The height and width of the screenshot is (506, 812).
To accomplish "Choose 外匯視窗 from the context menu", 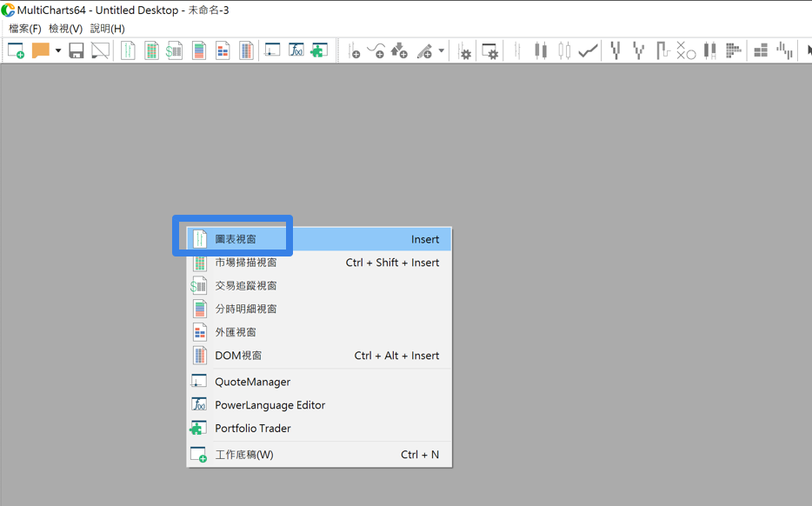I will 319,332.
